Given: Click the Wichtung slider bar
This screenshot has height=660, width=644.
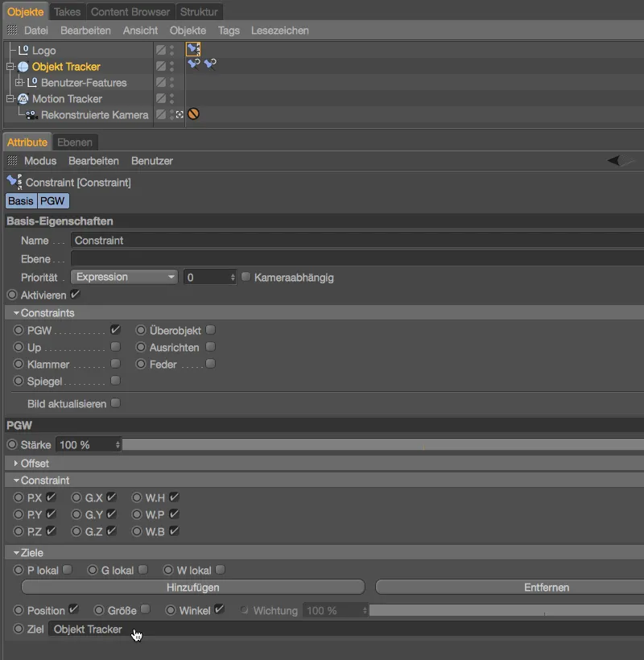Looking at the screenshot, I should tap(506, 610).
